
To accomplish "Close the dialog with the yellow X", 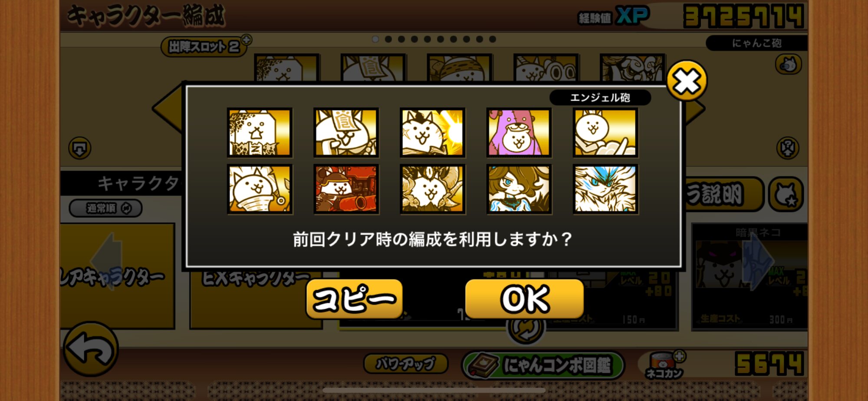I will [x=687, y=81].
